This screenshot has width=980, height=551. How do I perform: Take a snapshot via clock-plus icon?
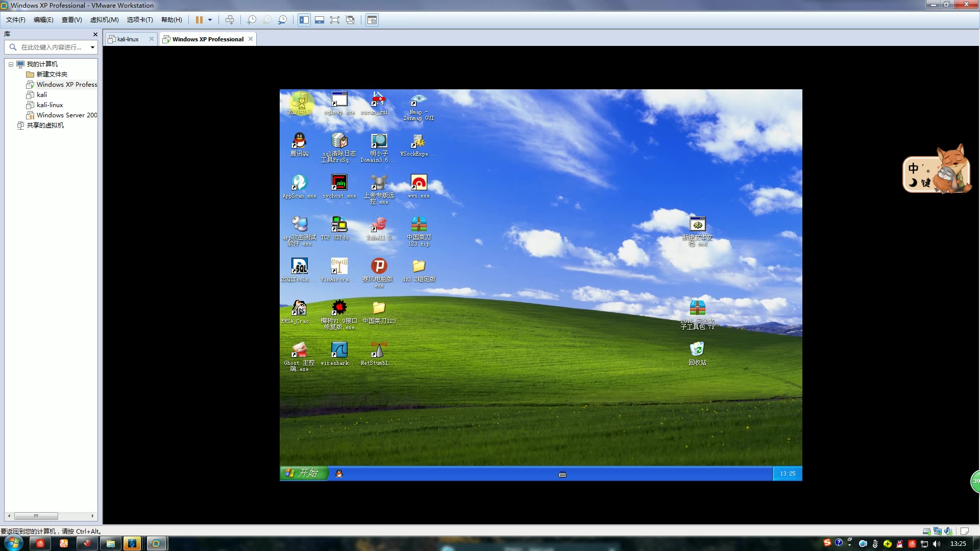coord(252,20)
